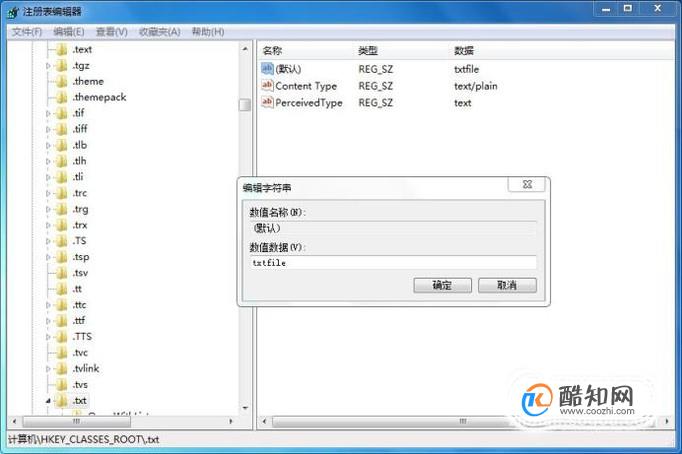Open the 查看(V) menu
Image resolution: width=682 pixels, height=454 pixels.
[112, 32]
